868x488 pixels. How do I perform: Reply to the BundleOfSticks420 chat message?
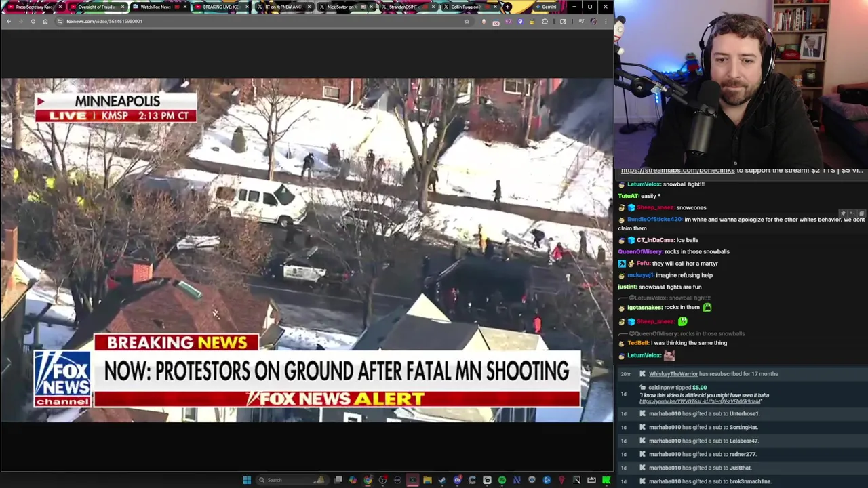(852, 213)
